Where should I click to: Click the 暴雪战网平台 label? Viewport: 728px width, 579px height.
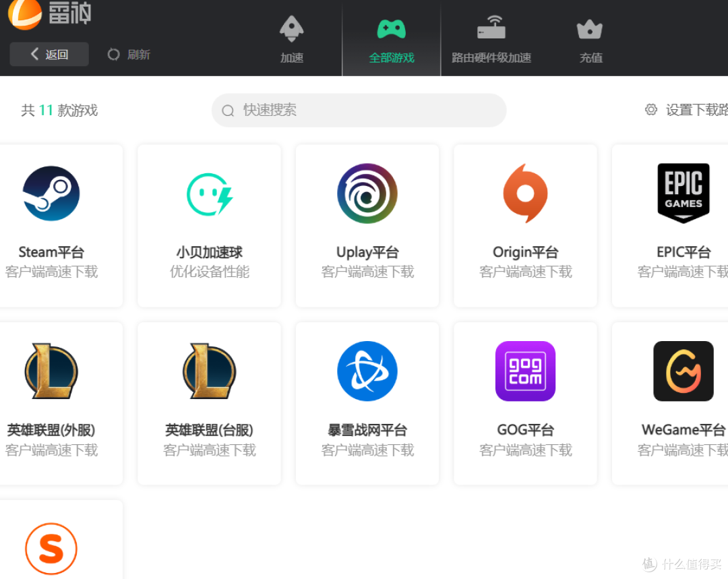click(x=367, y=430)
